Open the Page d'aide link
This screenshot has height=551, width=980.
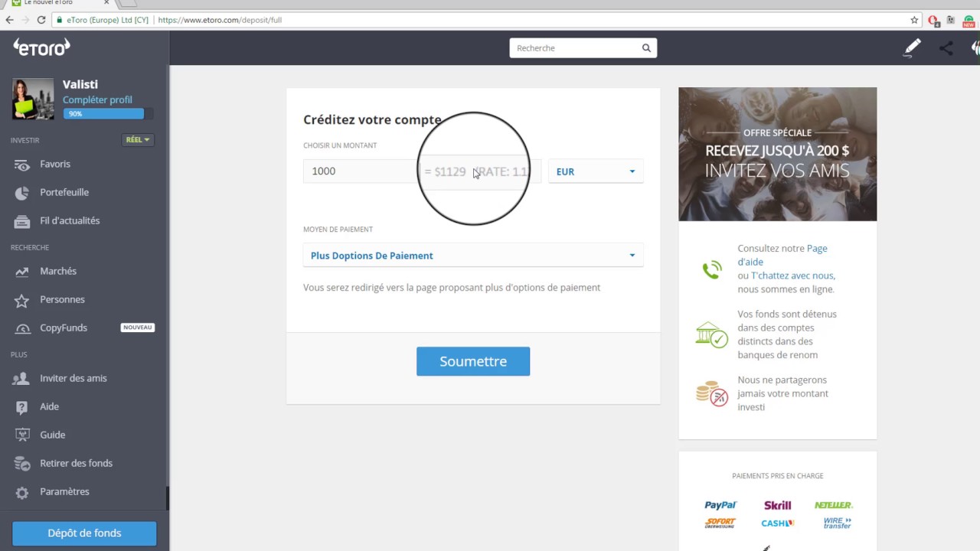tap(782, 255)
